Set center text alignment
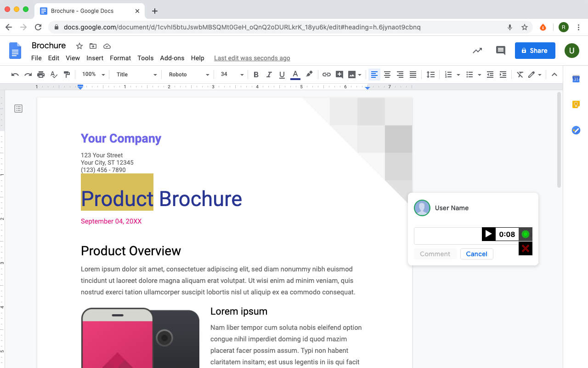Image resolution: width=588 pixels, height=368 pixels. pyautogui.click(x=387, y=75)
